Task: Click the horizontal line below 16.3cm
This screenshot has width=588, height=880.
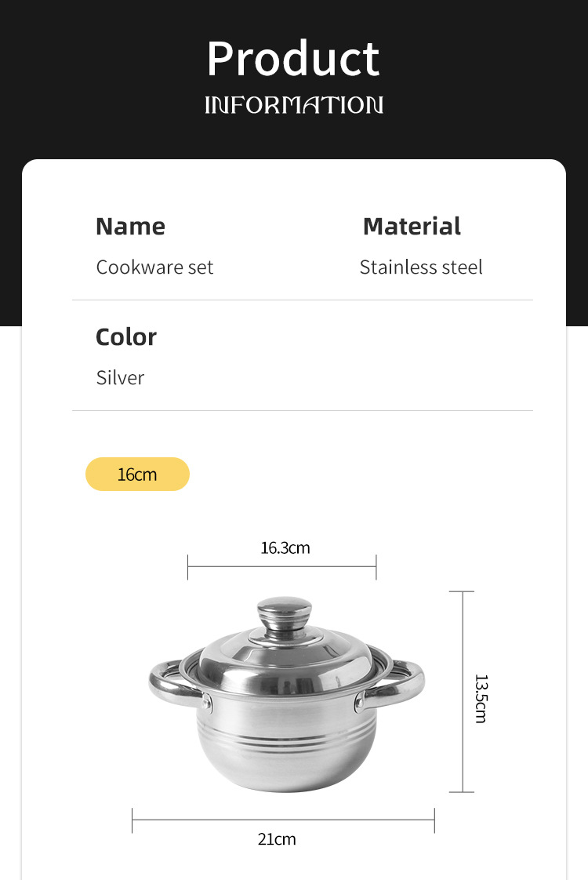Action: (282, 566)
